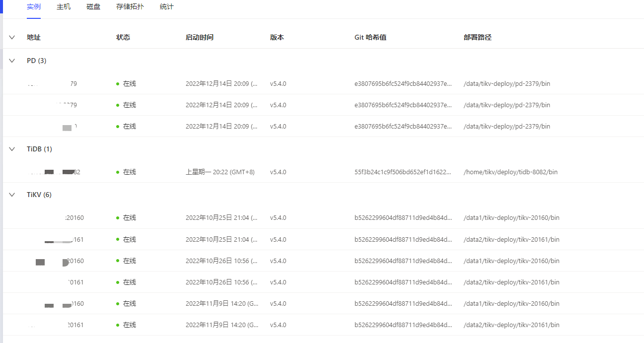Click 2022年11月9日 start time in the tikv-20160 row
This screenshot has height=343, width=644.
[222, 303]
